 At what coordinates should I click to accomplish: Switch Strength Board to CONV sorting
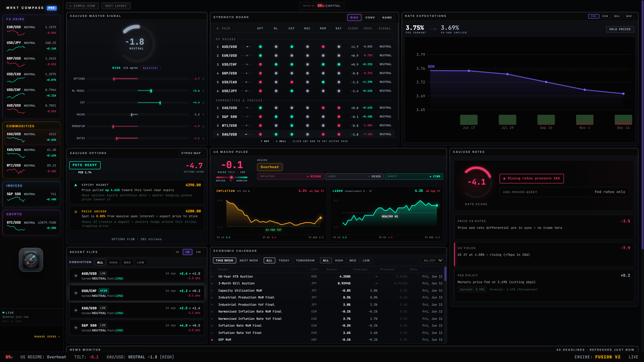coord(370,17)
